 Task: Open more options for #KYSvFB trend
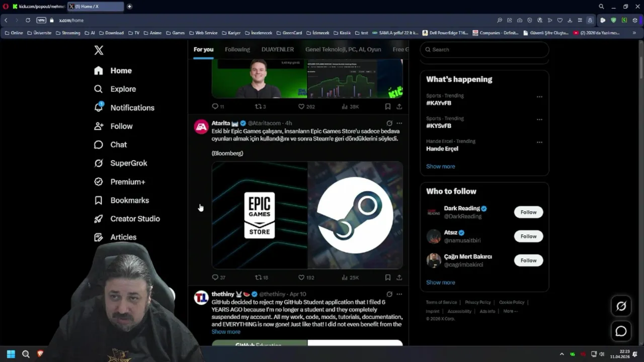[539, 120]
